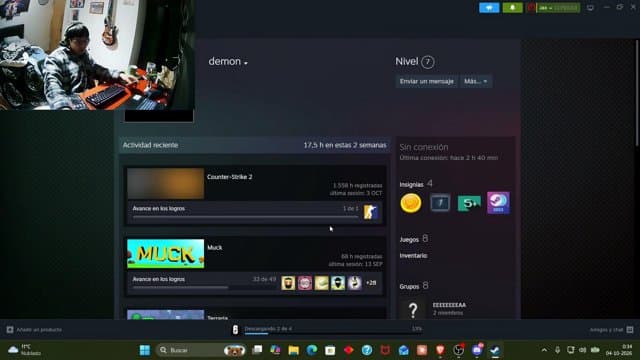The image size is (640, 360).
Task: Open the downloads icon beside Descargando
Action: [x=235, y=330]
